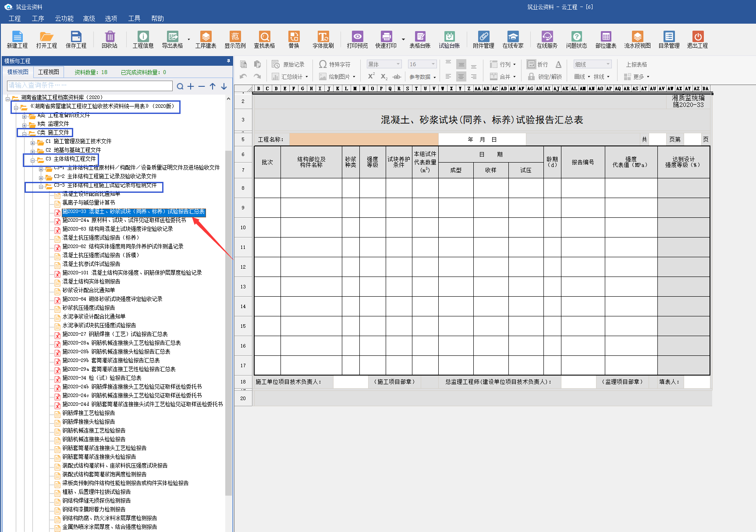Open 试验台账 test ledger

449,39
